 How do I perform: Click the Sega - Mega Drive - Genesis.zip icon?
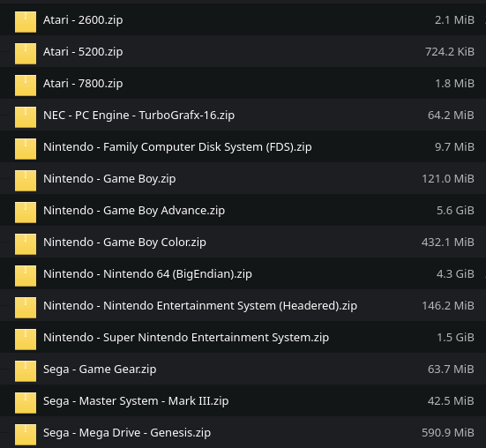26,435
